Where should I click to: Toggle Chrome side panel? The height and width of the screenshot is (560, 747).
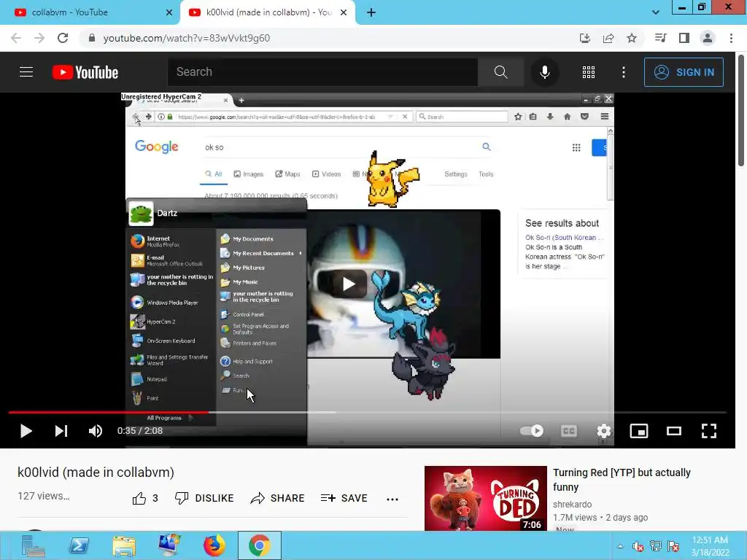684,38
